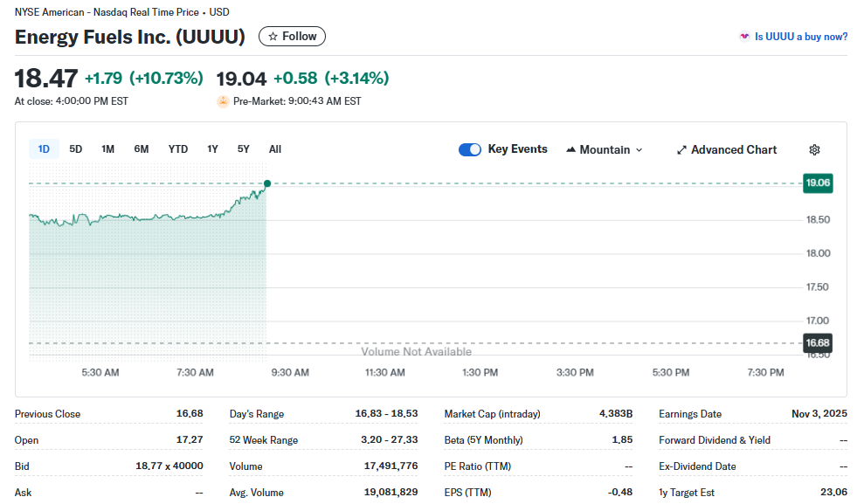Open the Is UUUU a buy now link

point(800,37)
